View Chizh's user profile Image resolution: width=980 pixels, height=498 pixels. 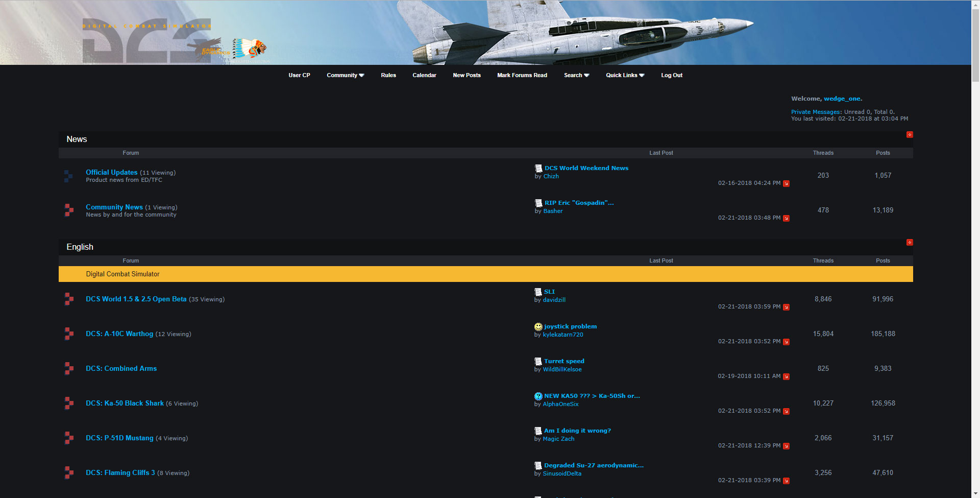tap(551, 176)
